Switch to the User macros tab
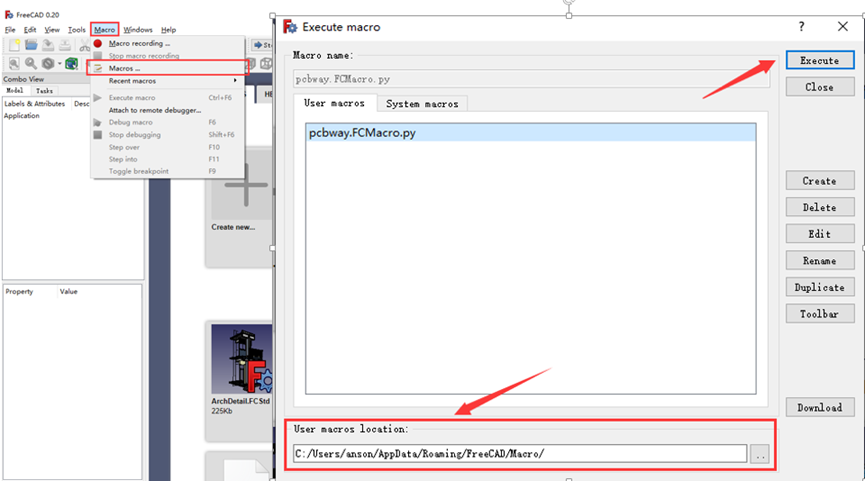865x481 pixels. point(334,103)
